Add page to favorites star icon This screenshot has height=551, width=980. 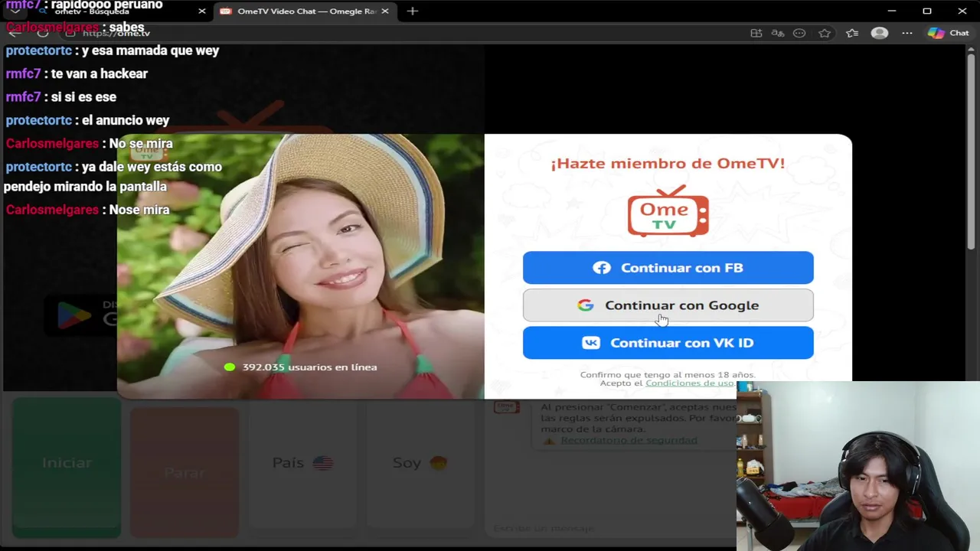pos(825,33)
